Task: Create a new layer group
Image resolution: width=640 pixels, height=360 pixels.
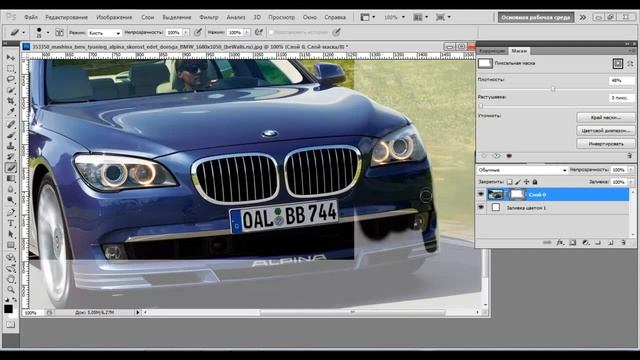Action: [x=598, y=242]
